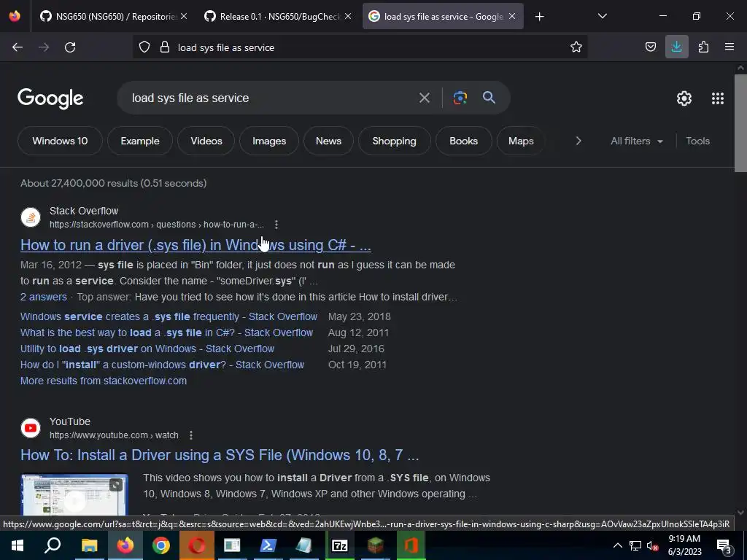Screen dimensions: 747x560
Task: Reload the current page
Action: [x=70, y=47]
